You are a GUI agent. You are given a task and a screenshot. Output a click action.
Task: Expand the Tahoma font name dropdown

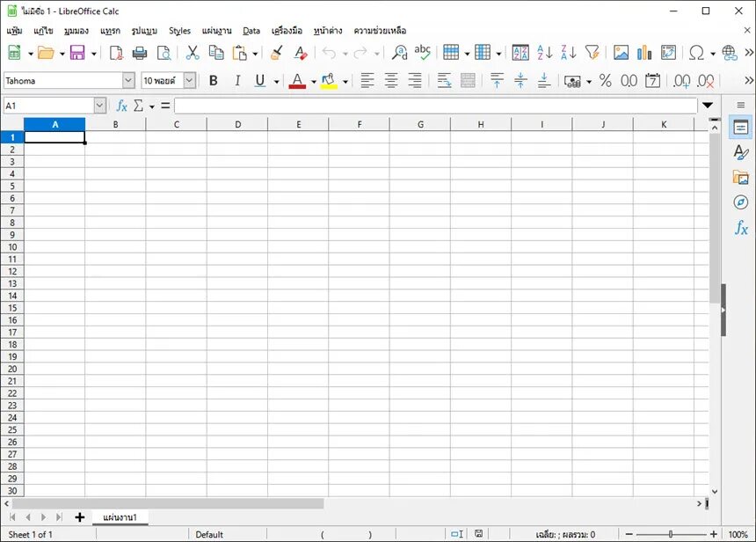(x=128, y=81)
